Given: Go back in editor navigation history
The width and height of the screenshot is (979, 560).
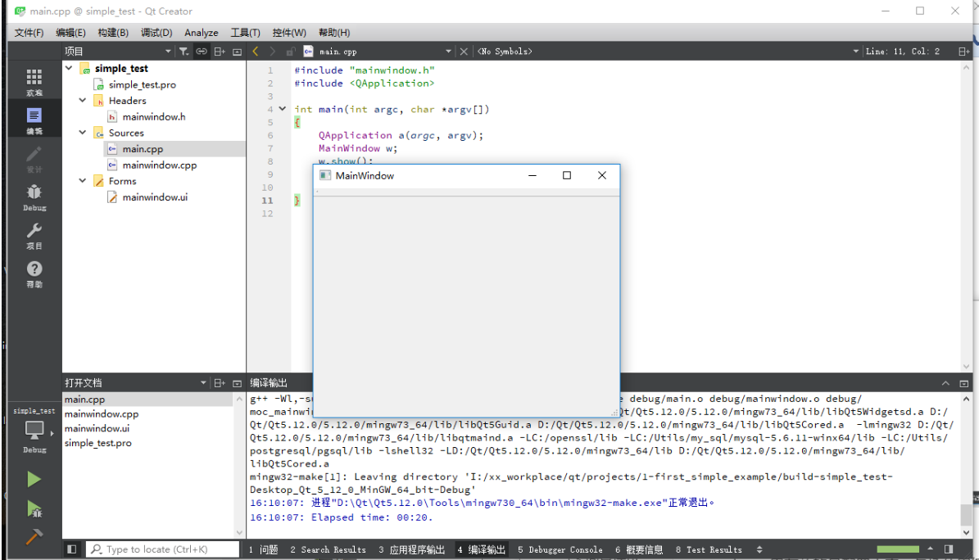Looking at the screenshot, I should 256,52.
